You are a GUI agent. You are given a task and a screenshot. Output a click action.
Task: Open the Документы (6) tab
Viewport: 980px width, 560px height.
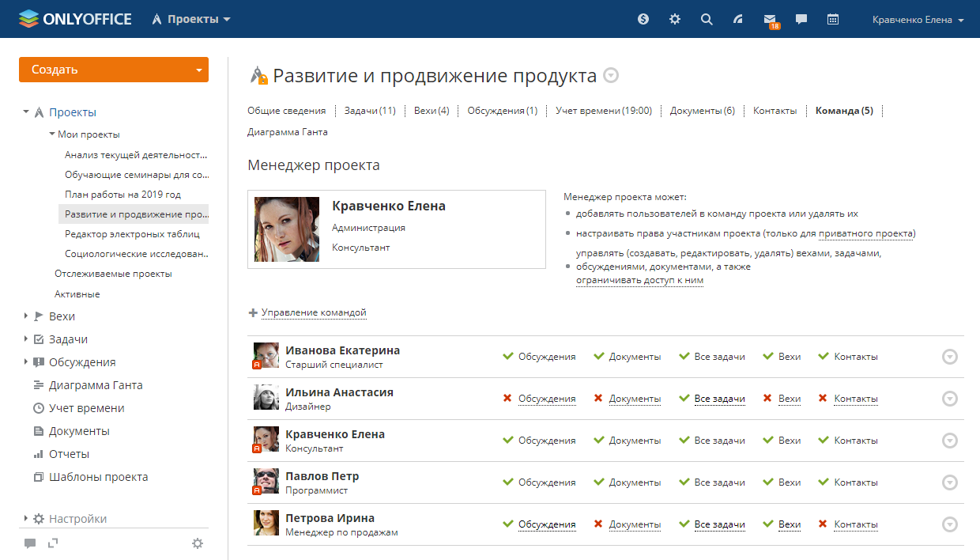[x=702, y=111]
